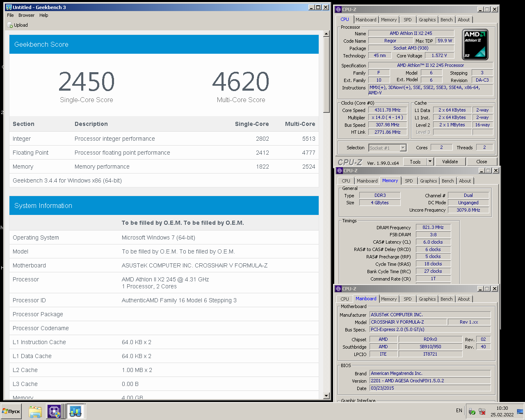The height and width of the screenshot is (420, 525).
Task: Click the Bus Speed value 307.98 MHz
Action: pos(387,125)
